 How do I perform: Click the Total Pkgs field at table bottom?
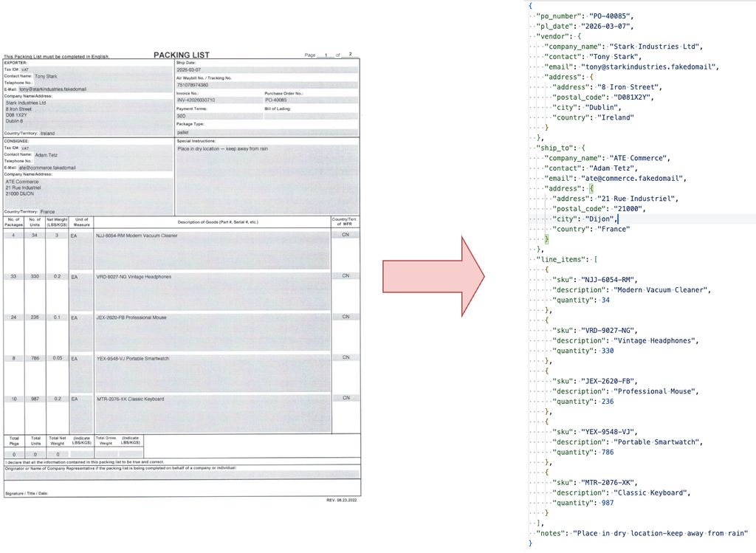[x=14, y=455]
